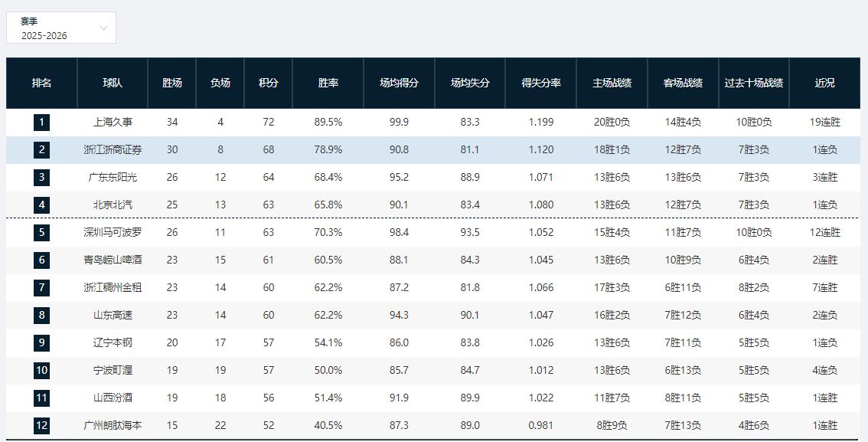Select team 辽宁本钢
Screen dimensions: 868x442
[x=113, y=343]
